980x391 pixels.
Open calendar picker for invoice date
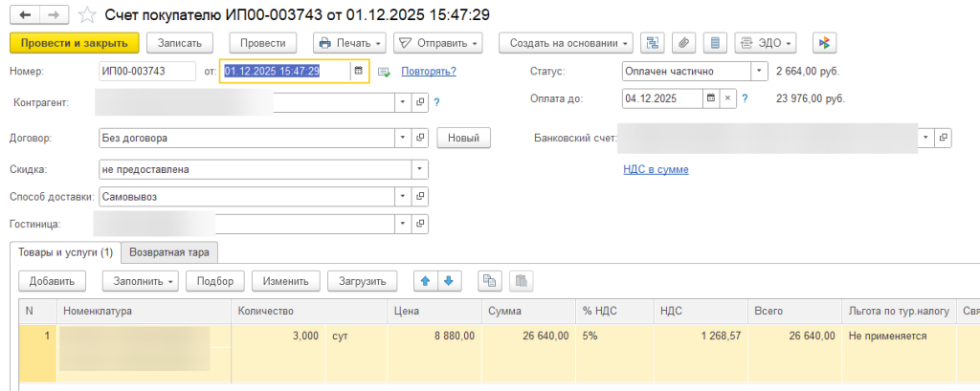(x=358, y=71)
